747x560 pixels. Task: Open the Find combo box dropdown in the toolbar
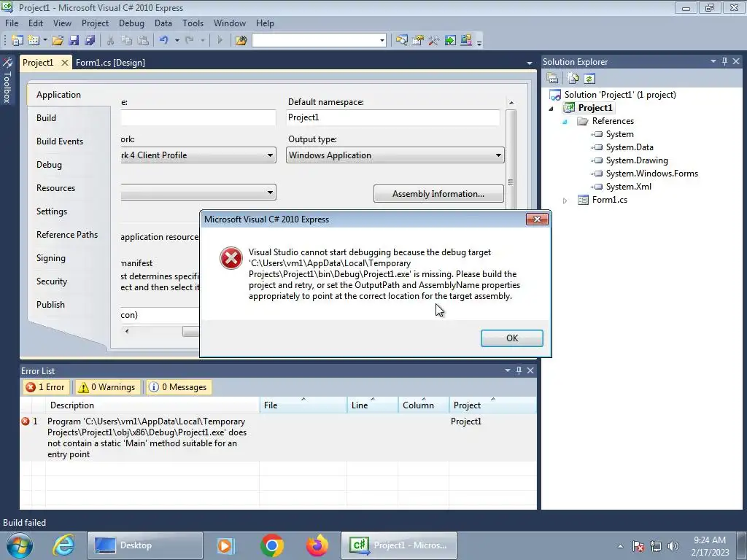382,41
